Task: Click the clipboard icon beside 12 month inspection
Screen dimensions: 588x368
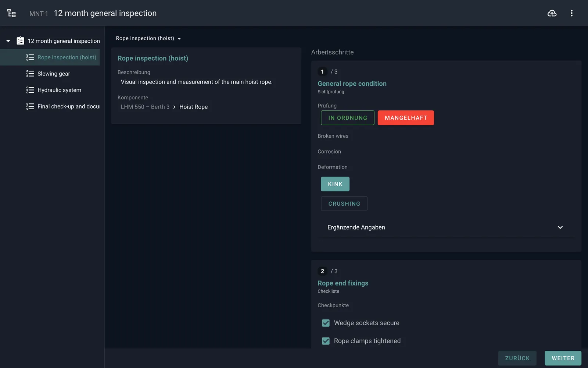Action: (21, 41)
